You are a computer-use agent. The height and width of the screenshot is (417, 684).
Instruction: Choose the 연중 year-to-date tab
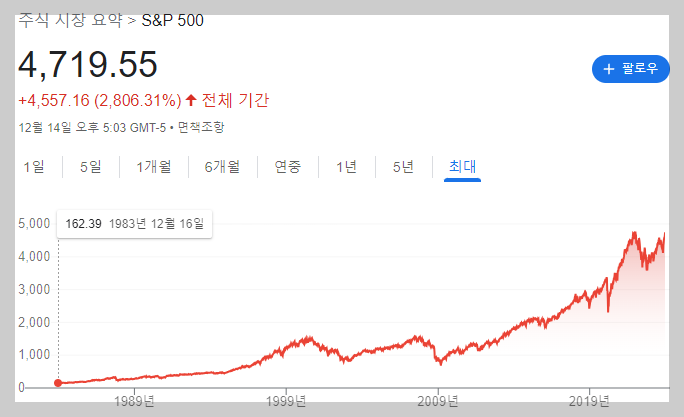(x=287, y=167)
